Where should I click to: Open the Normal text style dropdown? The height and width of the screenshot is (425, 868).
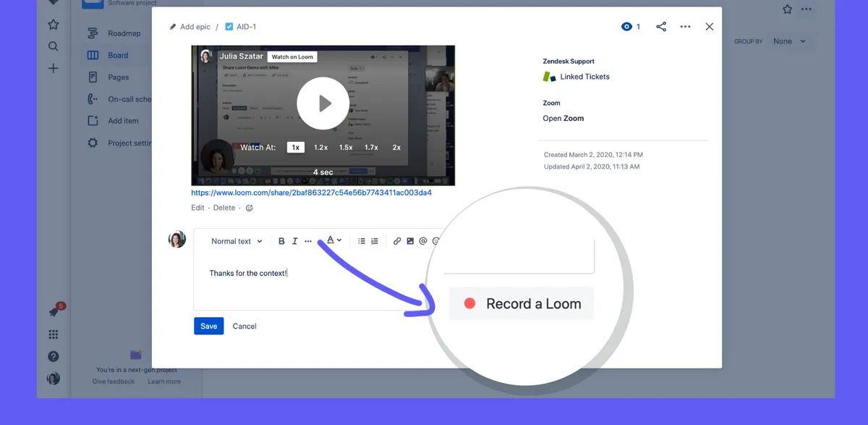237,241
